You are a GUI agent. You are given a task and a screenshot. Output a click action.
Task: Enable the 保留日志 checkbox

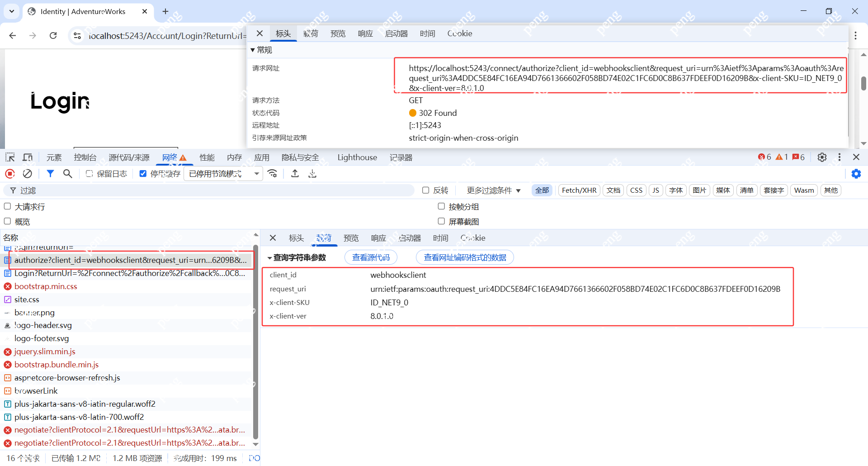(x=89, y=174)
